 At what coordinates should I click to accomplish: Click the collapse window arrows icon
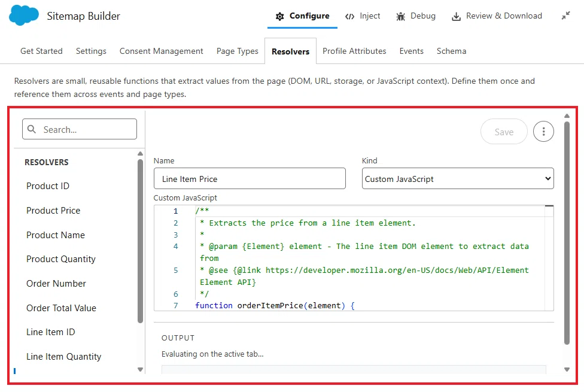coord(566,16)
